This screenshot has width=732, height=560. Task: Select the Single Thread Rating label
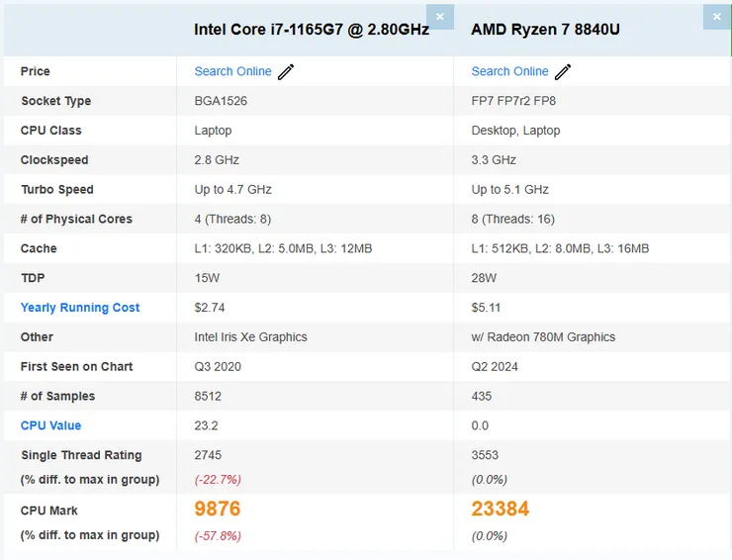pyautogui.click(x=81, y=455)
